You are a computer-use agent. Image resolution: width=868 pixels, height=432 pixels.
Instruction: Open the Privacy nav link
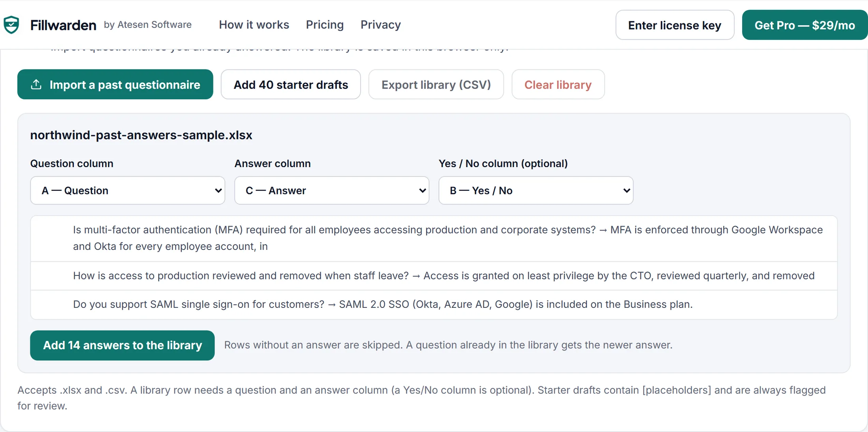381,25
